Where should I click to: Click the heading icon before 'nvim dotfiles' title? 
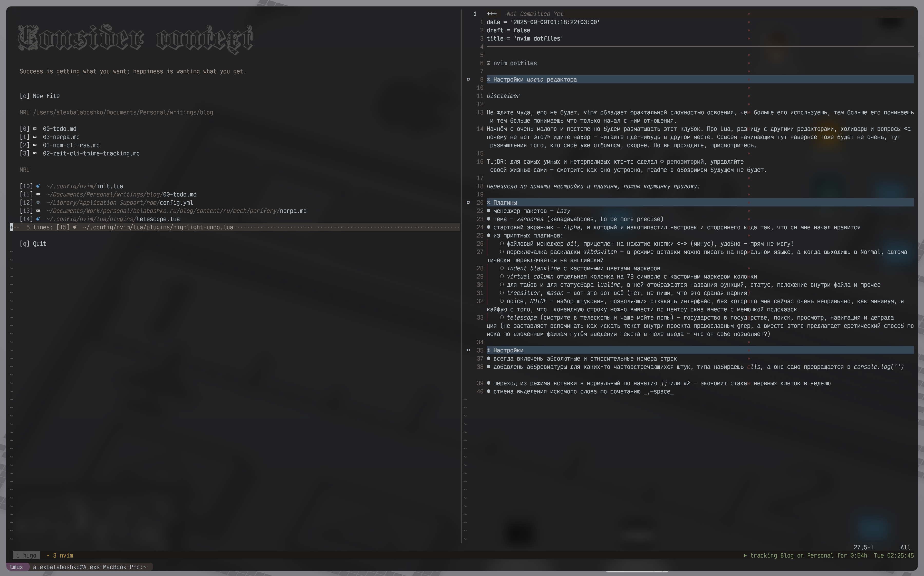click(488, 63)
